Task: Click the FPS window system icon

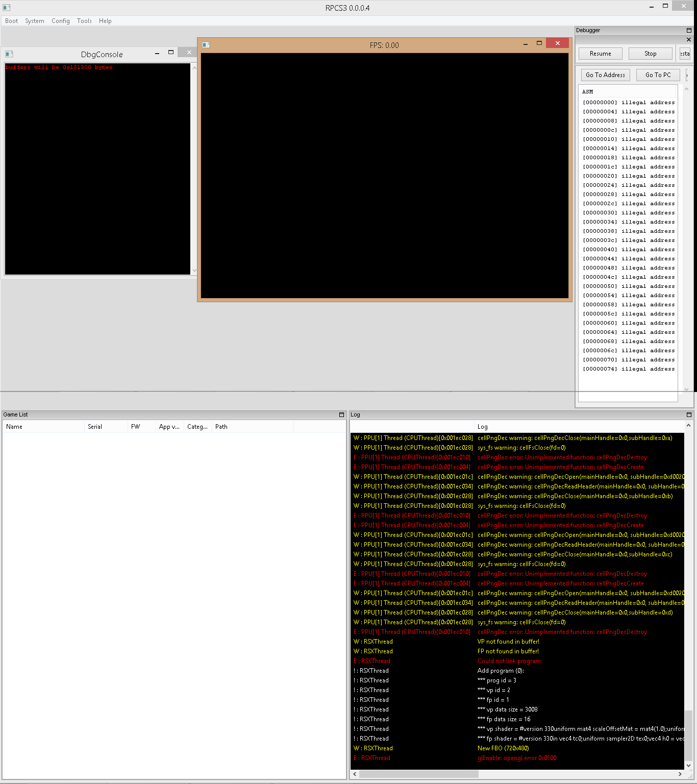Action: click(206, 45)
